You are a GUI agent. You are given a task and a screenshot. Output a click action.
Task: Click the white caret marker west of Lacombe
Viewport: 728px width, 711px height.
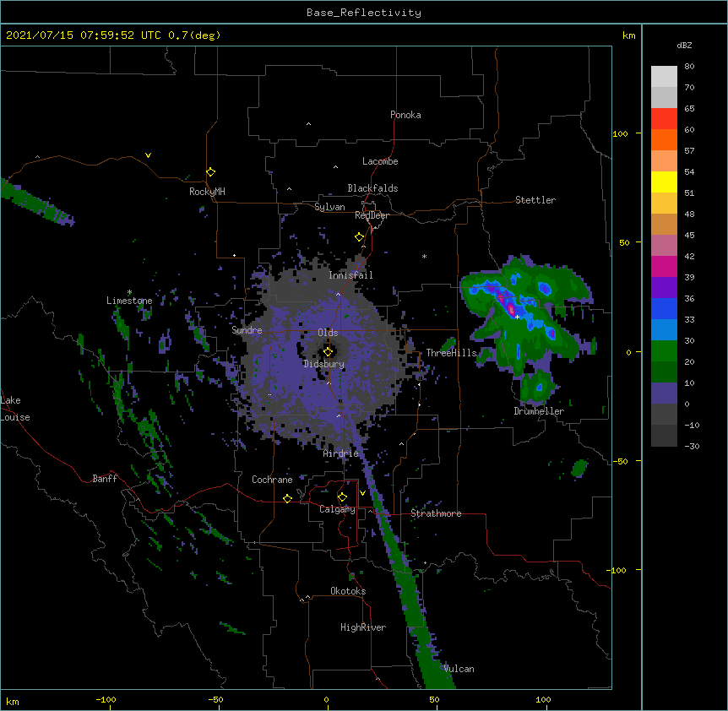point(335,166)
